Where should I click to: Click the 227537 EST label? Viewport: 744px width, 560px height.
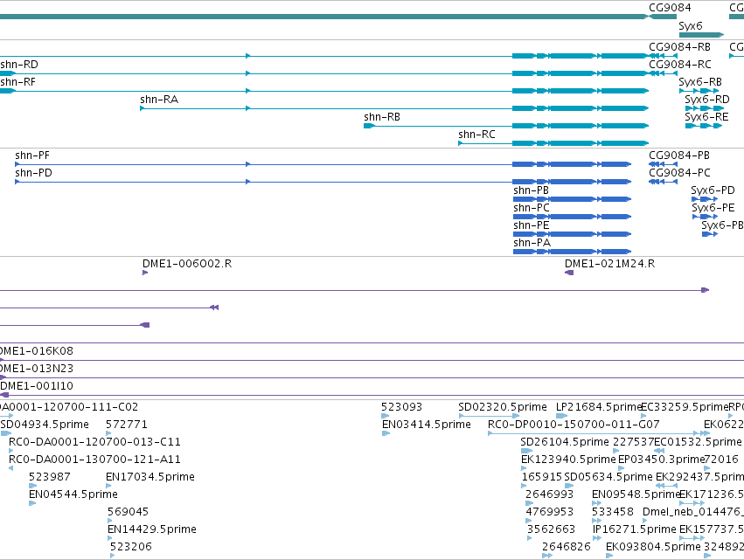633,442
